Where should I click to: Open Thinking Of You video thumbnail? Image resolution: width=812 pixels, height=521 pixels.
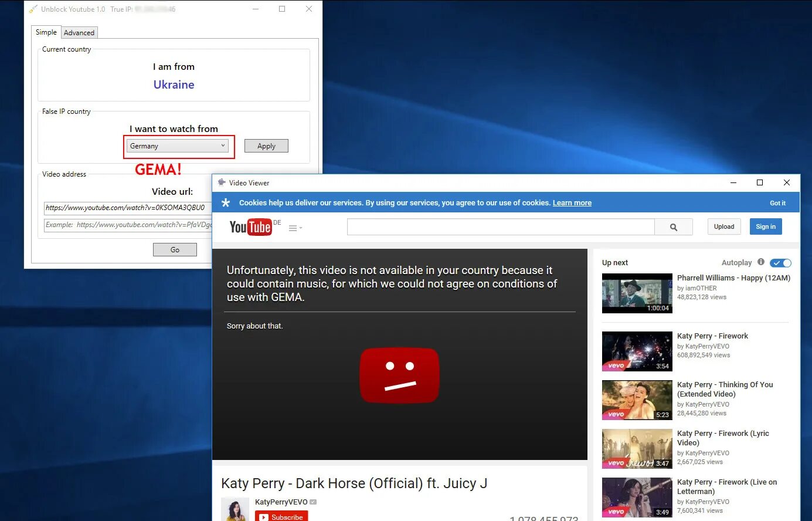[x=637, y=400]
